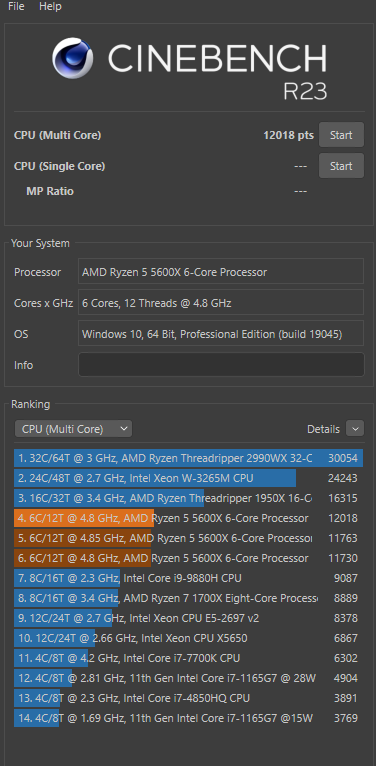This screenshot has height=766, width=376.
Task: Select the Threadripper 2990WX ranking entry
Action: 188,458
